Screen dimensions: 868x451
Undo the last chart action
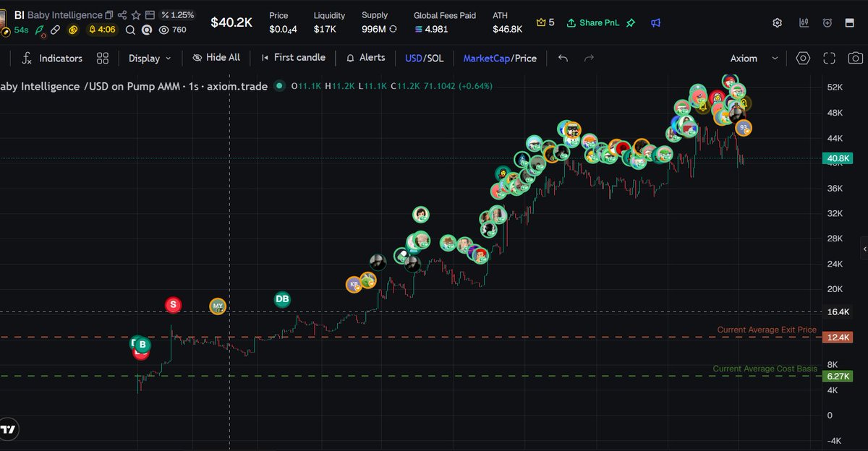tap(563, 58)
